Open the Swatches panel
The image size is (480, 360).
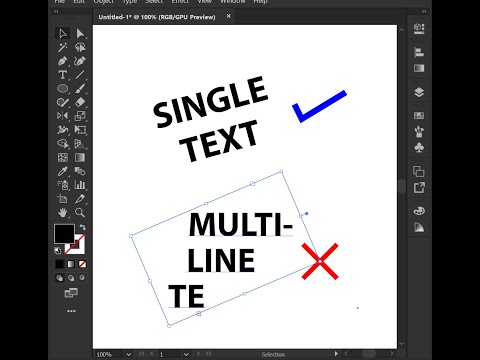point(419,116)
